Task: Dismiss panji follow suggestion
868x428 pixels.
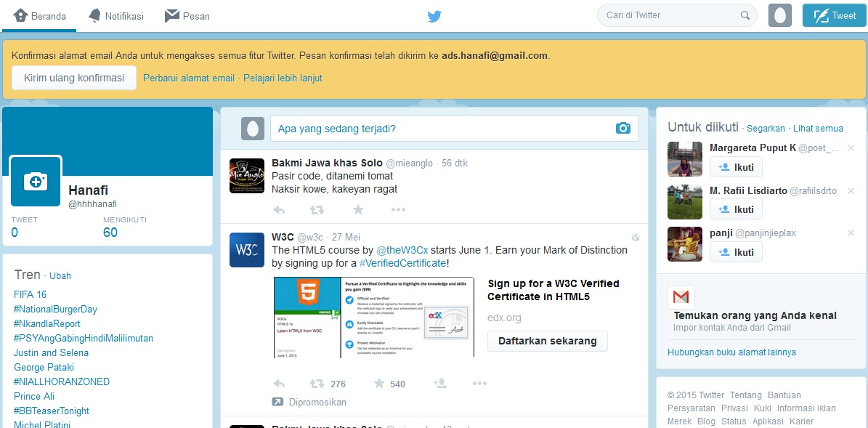Action: click(x=851, y=233)
